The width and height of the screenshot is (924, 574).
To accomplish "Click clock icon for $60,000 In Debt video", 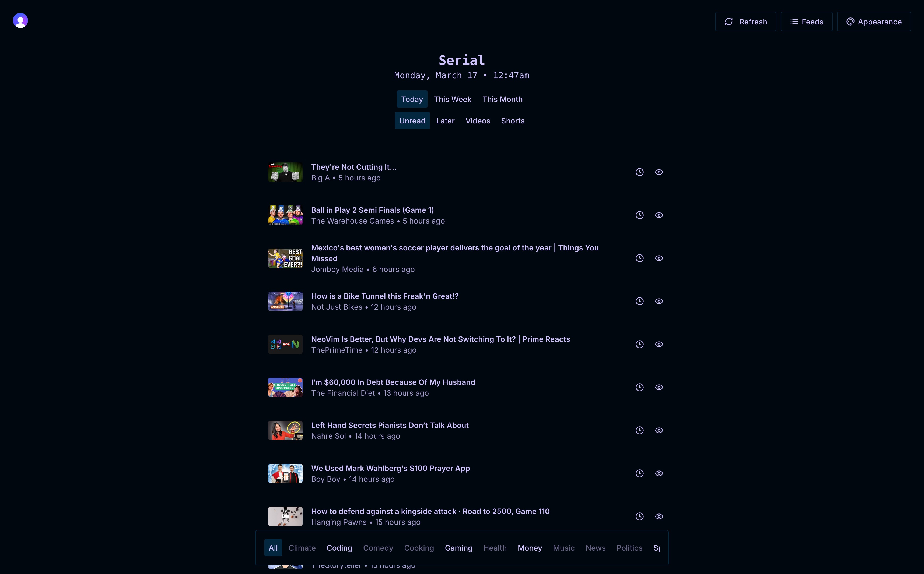I will point(639,387).
